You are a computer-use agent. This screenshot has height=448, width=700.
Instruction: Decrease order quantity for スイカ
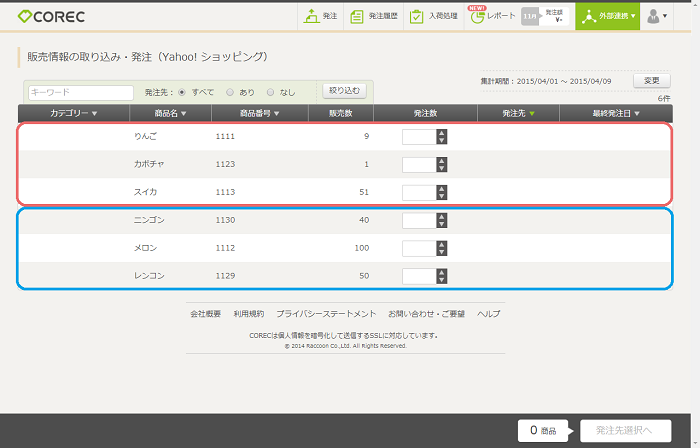pos(442,196)
